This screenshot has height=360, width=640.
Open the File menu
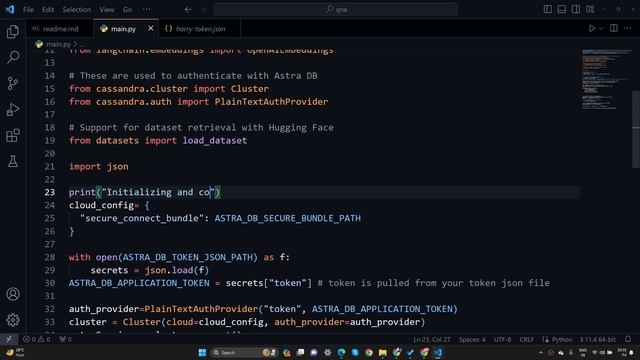tap(28, 9)
